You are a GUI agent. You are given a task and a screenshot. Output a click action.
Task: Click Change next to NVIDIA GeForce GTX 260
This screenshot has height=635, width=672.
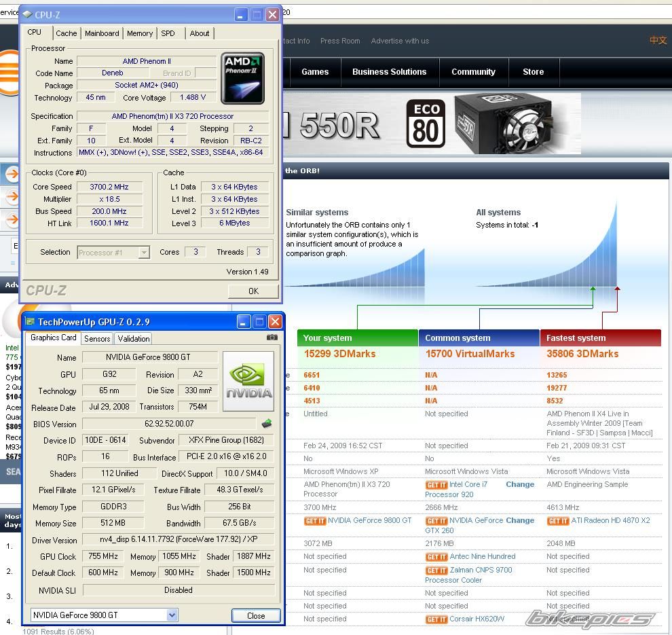[x=520, y=520]
